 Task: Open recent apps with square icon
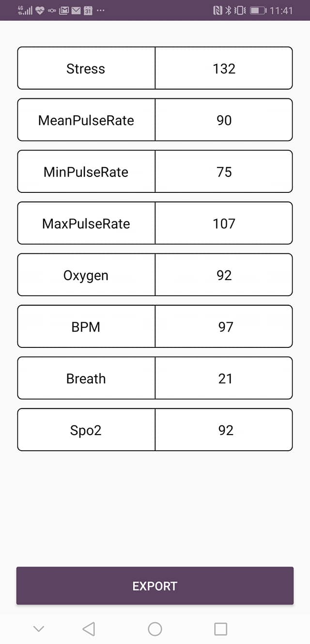tap(220, 629)
